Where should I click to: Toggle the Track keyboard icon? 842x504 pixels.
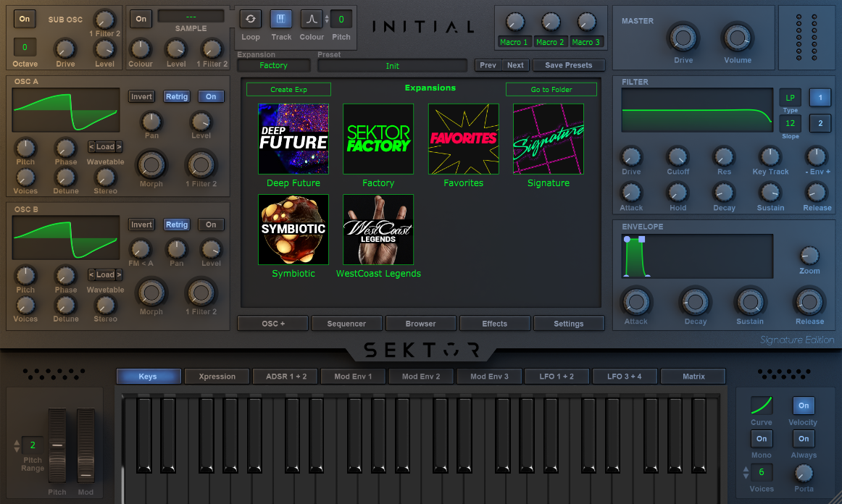281,20
